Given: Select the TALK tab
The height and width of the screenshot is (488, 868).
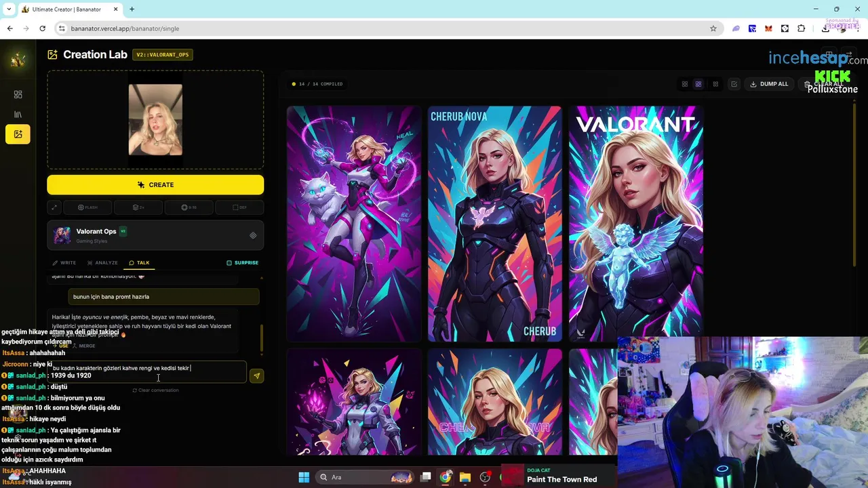Looking at the screenshot, I should coord(139,263).
